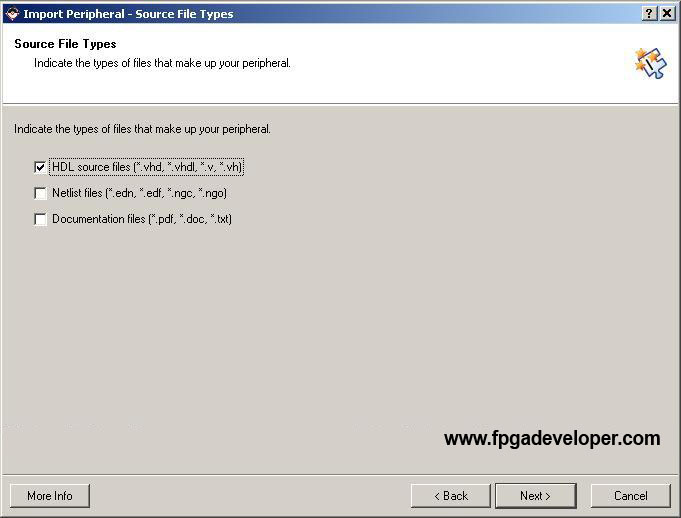Click the Netlist files (*.edn, *.edf) label
681x518 pixels.
139,193
